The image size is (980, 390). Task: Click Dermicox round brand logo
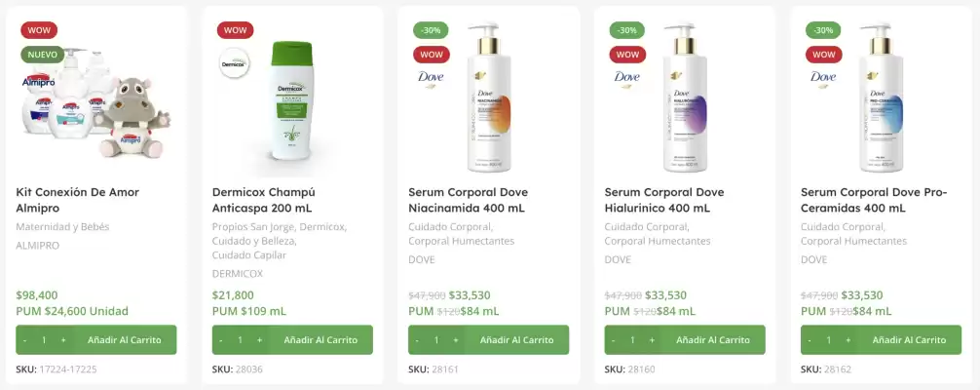coord(234,62)
